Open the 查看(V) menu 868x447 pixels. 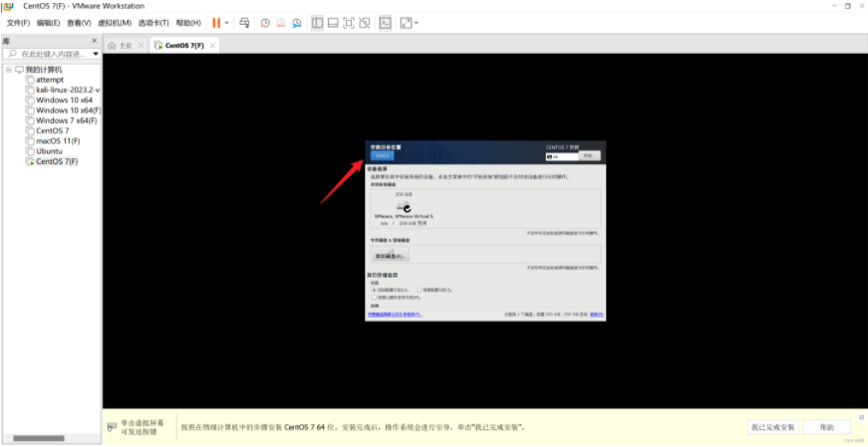79,23
